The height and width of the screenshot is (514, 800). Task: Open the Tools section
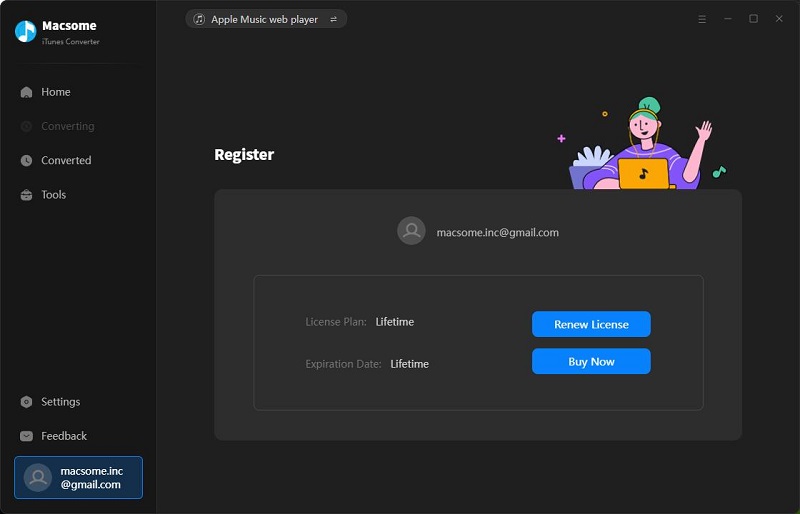[54, 194]
